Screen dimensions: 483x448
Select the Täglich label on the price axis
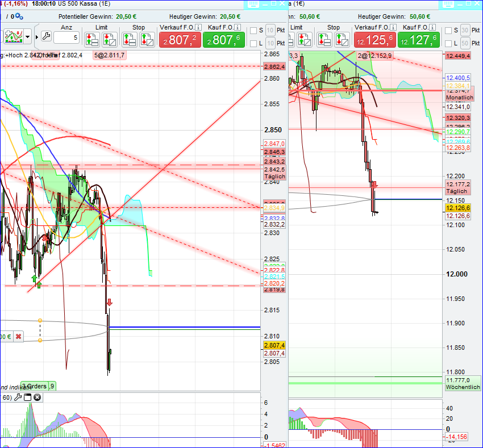[274, 177]
